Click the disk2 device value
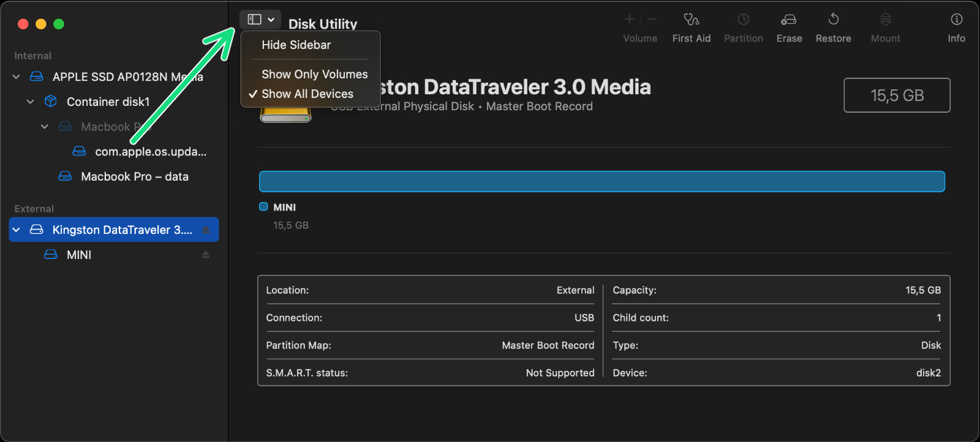980x442 pixels. pyautogui.click(x=929, y=373)
